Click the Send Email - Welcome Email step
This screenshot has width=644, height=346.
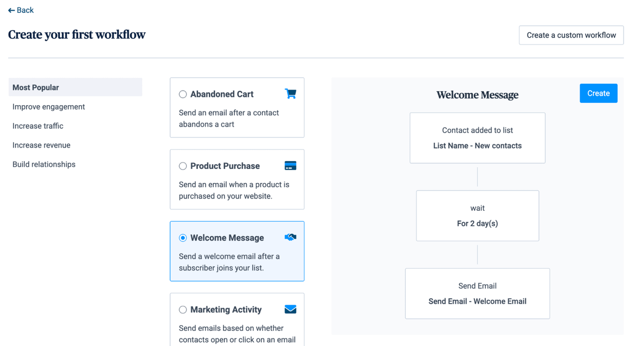pyautogui.click(x=477, y=293)
